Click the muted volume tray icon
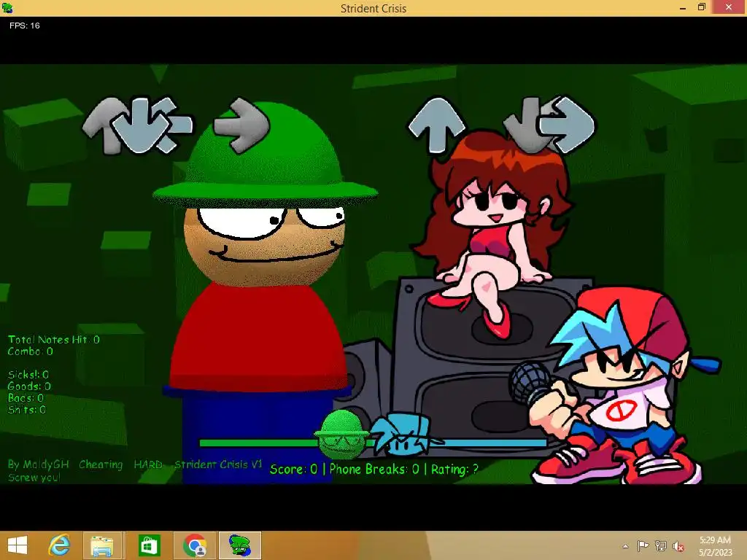 coord(678,546)
